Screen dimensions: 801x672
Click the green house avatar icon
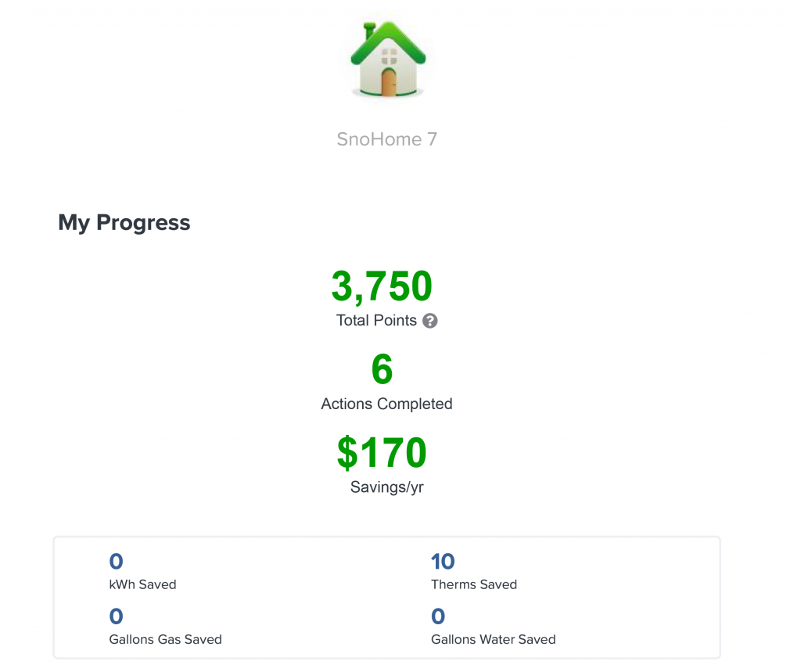pos(388,59)
